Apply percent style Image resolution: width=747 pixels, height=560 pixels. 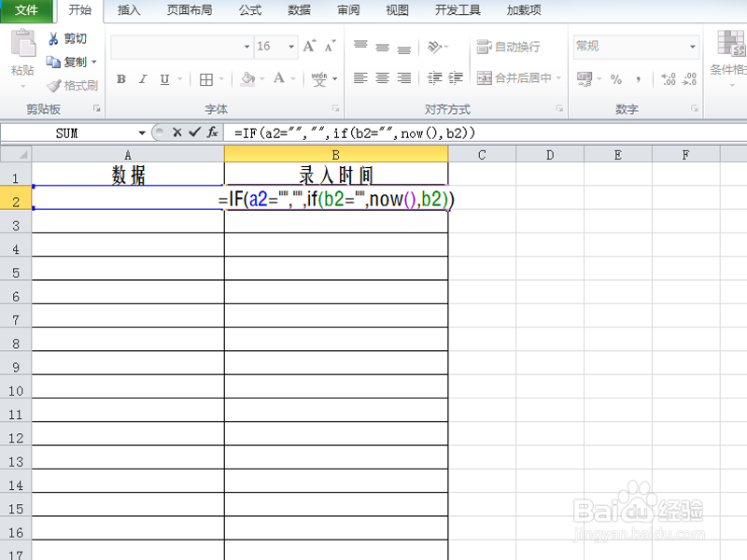(616, 79)
